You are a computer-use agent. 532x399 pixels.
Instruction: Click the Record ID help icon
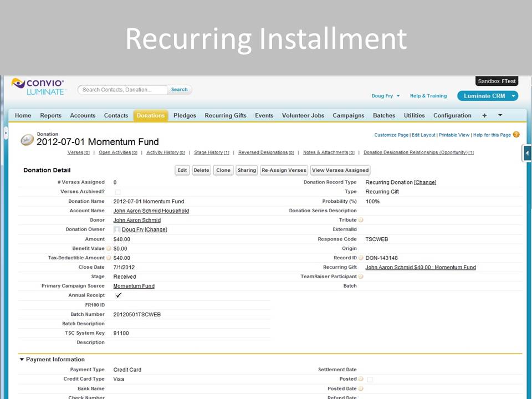click(x=361, y=258)
